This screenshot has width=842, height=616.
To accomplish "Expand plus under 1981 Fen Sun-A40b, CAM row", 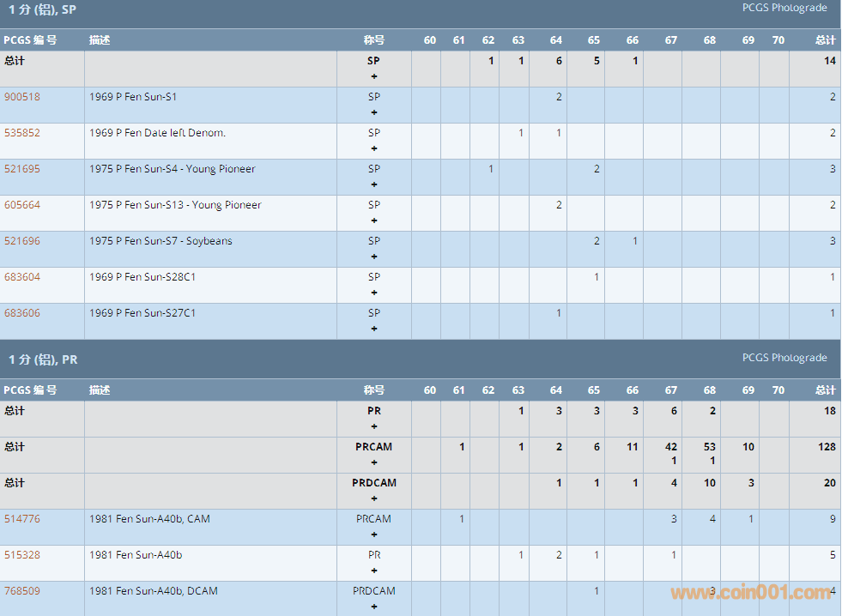I will 374,534.
